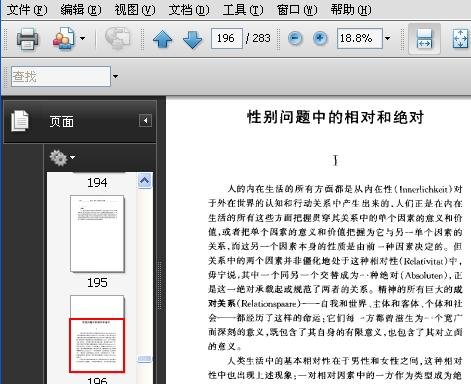Click the zoom percentage field 18.8%
Image resolution: width=471 pixels, height=384 pixels.
pyautogui.click(x=359, y=38)
